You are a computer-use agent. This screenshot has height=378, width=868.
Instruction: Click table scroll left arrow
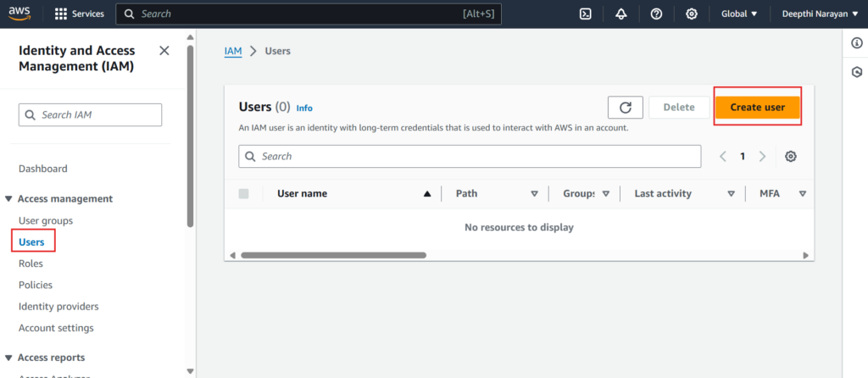pos(232,255)
